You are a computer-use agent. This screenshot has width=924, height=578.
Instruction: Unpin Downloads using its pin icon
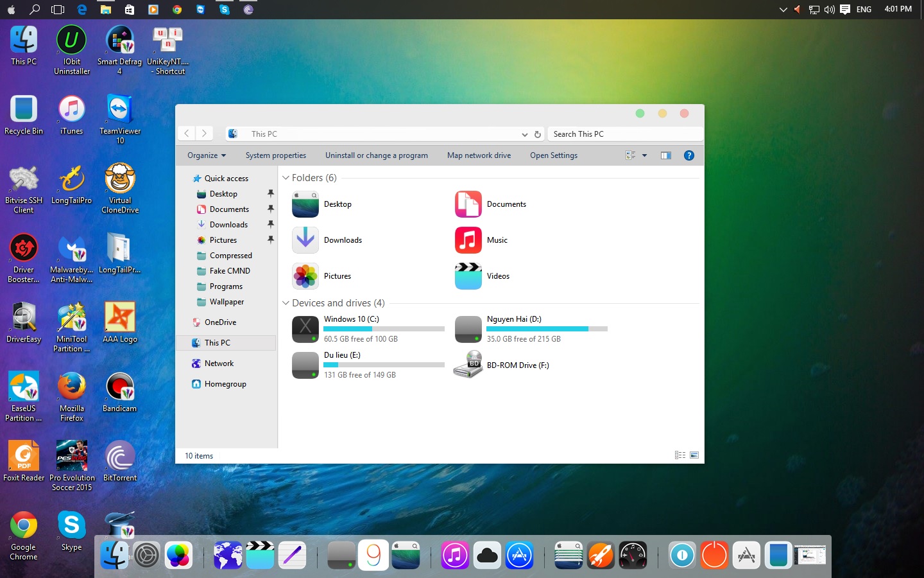click(x=271, y=224)
